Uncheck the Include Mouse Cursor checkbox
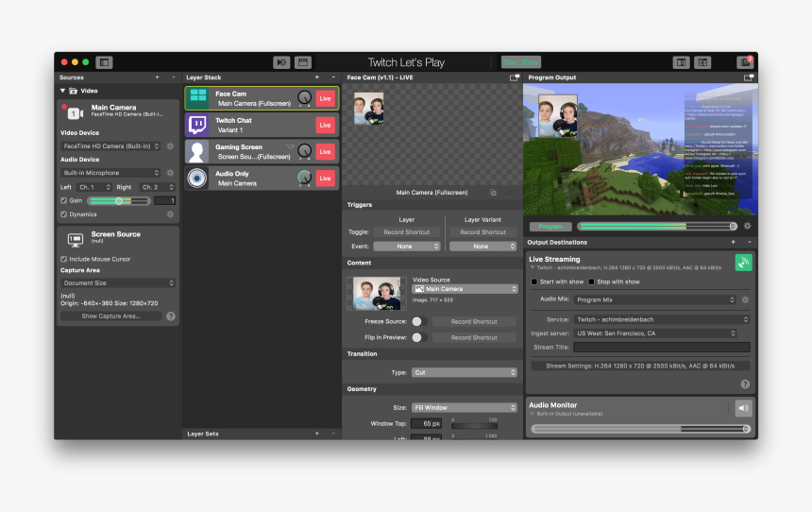This screenshot has width=812, height=512. click(64, 259)
